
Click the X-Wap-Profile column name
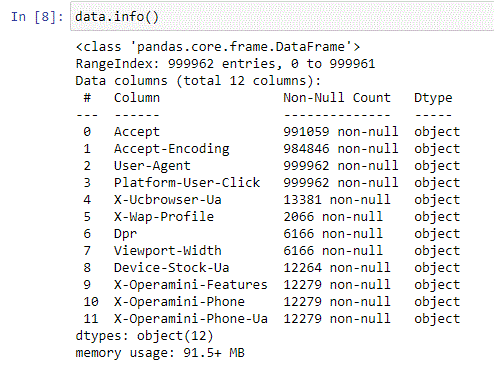pyautogui.click(x=164, y=217)
